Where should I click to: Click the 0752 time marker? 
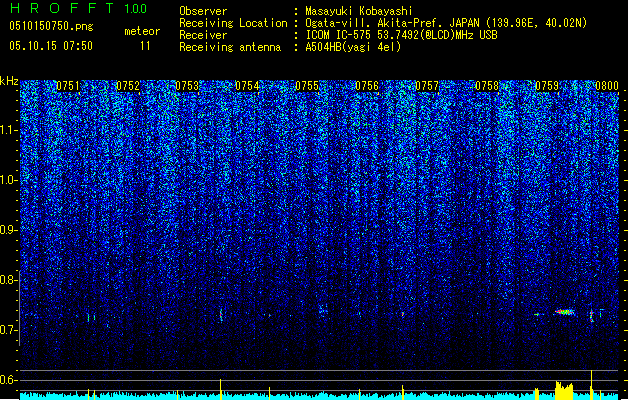(x=128, y=86)
